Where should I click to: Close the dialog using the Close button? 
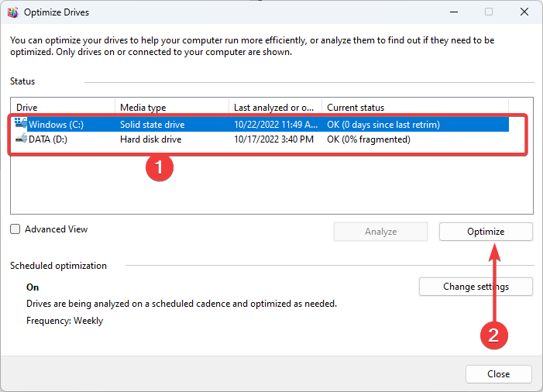(x=498, y=374)
